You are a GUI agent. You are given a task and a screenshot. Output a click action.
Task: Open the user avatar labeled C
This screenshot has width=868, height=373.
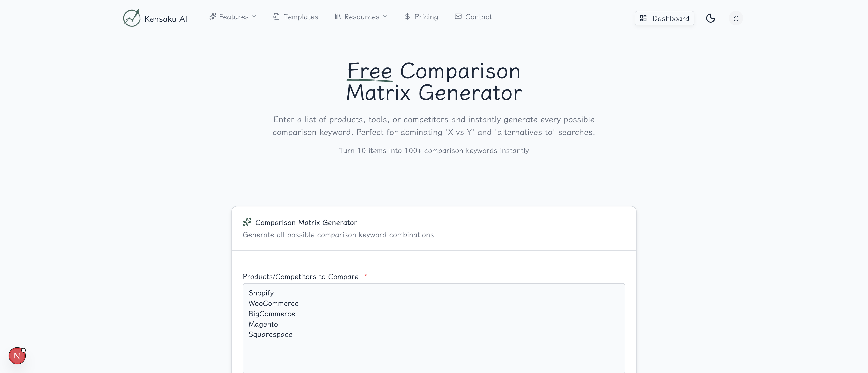pyautogui.click(x=736, y=19)
